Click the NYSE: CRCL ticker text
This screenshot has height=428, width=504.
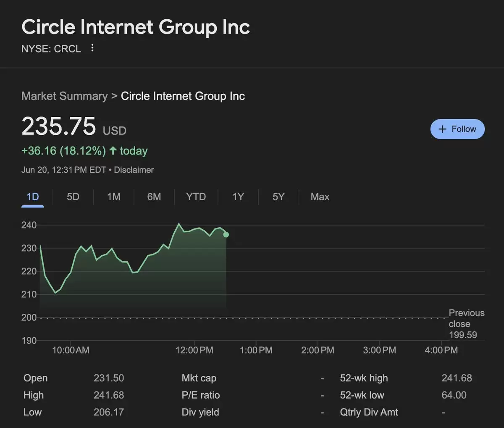(x=51, y=49)
